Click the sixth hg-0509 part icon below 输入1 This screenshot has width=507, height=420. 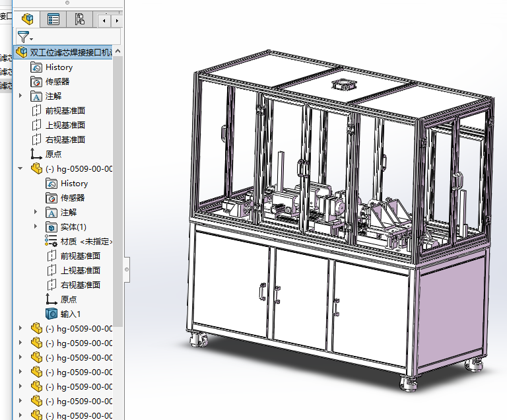(36, 401)
